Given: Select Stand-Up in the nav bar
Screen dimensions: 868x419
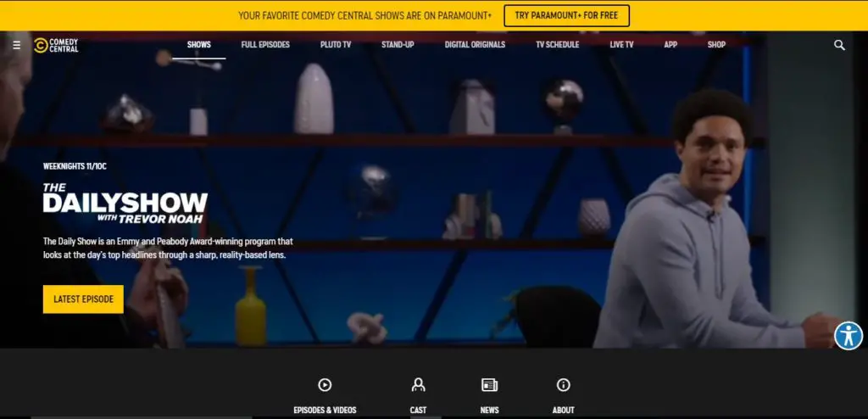Looking at the screenshot, I should pos(398,45).
